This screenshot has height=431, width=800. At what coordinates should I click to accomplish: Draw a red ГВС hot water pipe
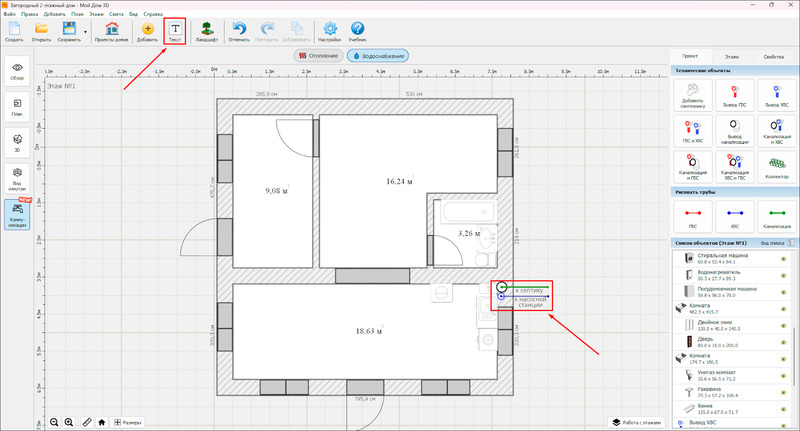tap(692, 213)
